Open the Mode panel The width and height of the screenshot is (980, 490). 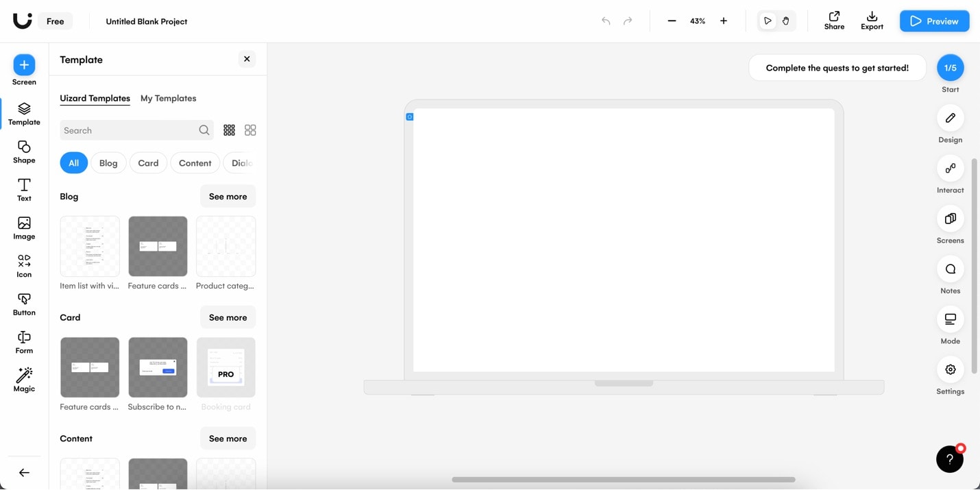click(x=951, y=319)
